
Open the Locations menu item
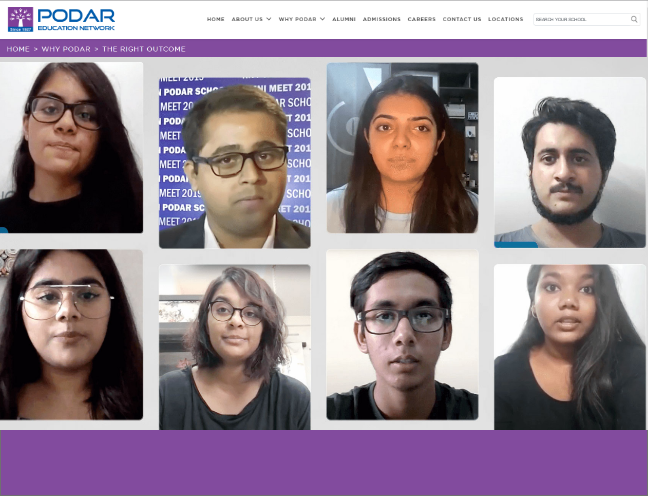coord(505,19)
